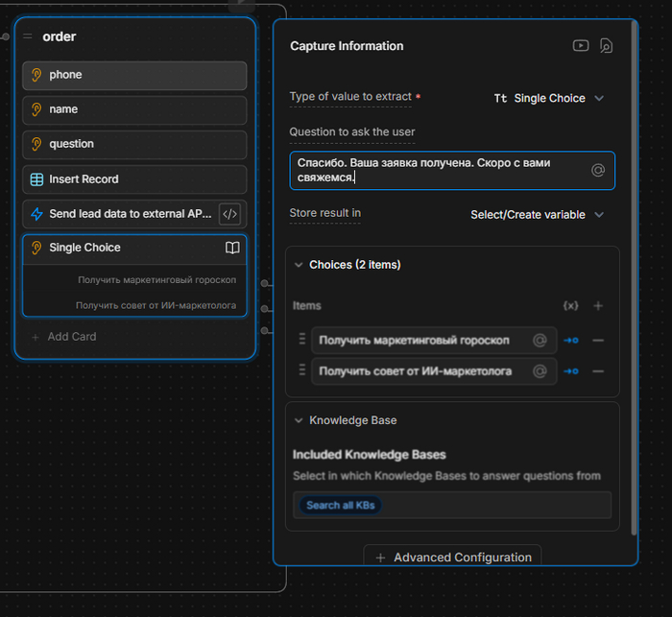Image resolution: width=672 pixels, height=617 pixels.
Task: Open Advanced Configuration
Action: tap(452, 558)
